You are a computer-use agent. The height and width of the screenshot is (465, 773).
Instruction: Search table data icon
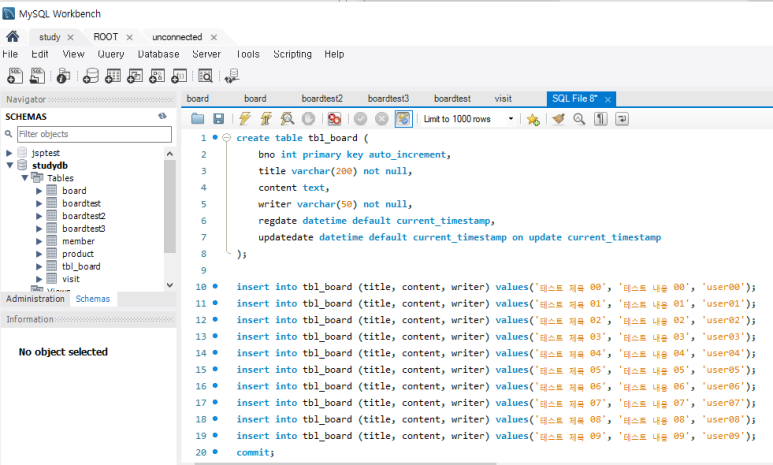coord(205,75)
